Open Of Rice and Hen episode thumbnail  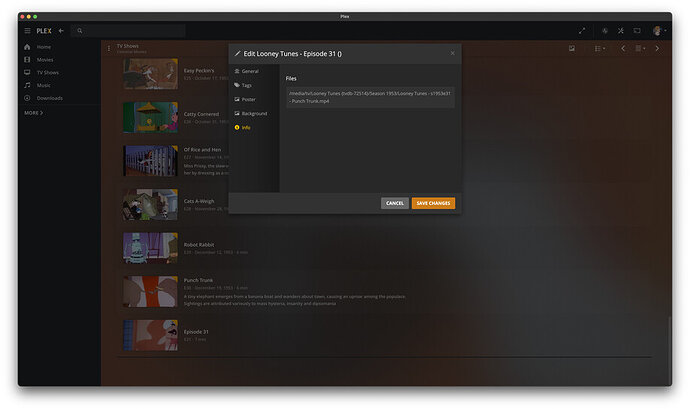[150, 161]
